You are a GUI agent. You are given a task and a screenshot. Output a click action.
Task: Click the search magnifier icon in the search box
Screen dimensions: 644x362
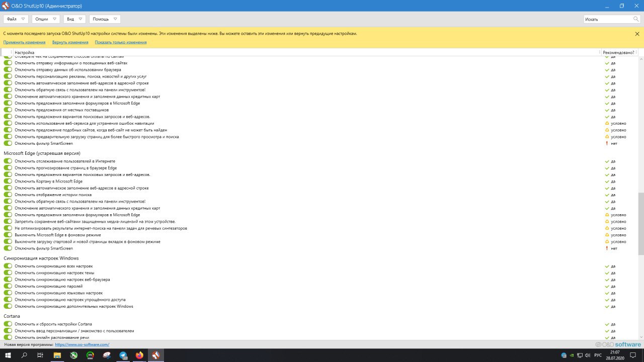pyautogui.click(x=636, y=19)
